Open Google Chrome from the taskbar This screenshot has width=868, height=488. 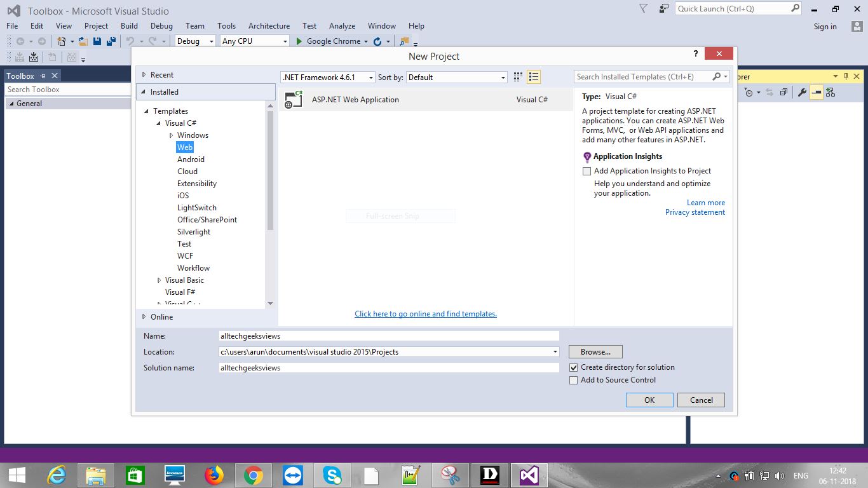(253, 475)
